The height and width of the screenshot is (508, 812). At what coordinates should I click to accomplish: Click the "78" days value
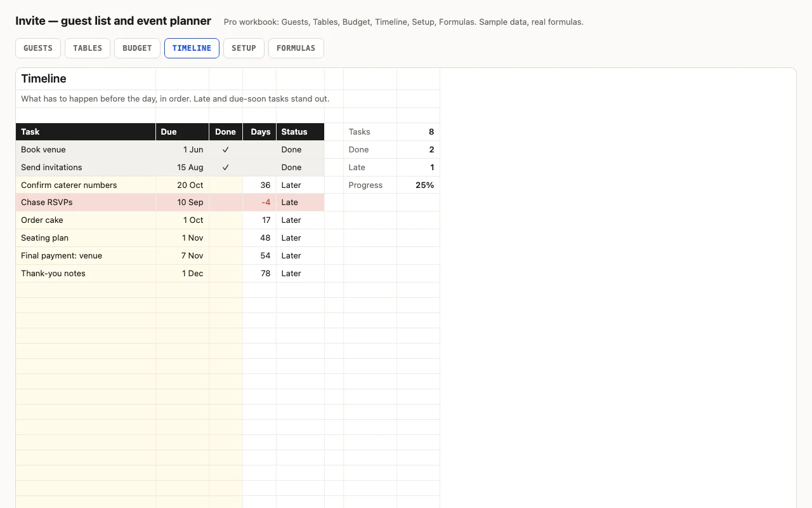pos(259,274)
